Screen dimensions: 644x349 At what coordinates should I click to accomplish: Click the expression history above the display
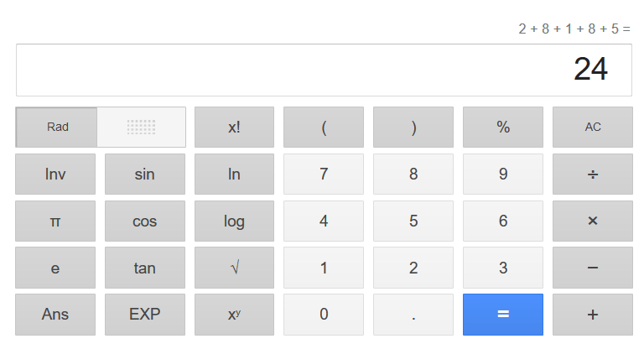pyautogui.click(x=574, y=29)
